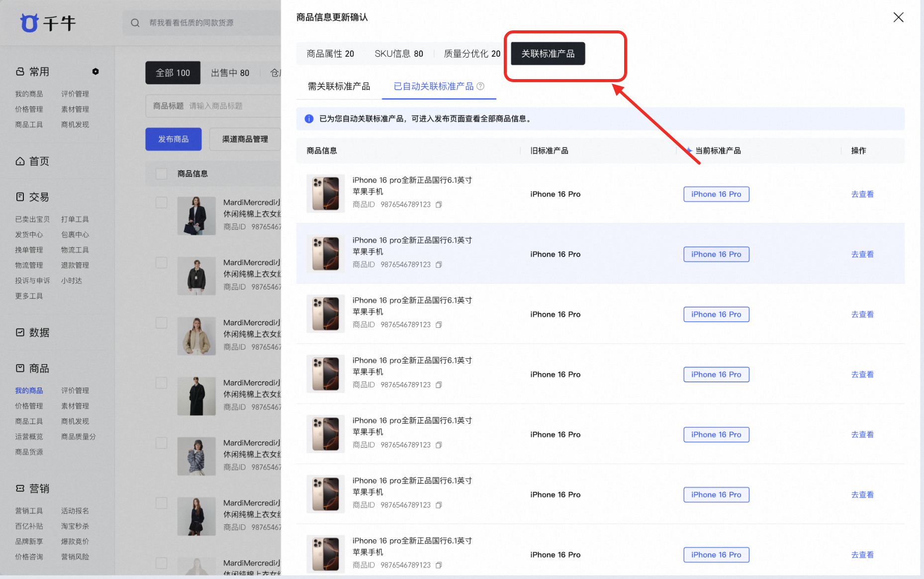Click the search magnifier icon

[135, 23]
